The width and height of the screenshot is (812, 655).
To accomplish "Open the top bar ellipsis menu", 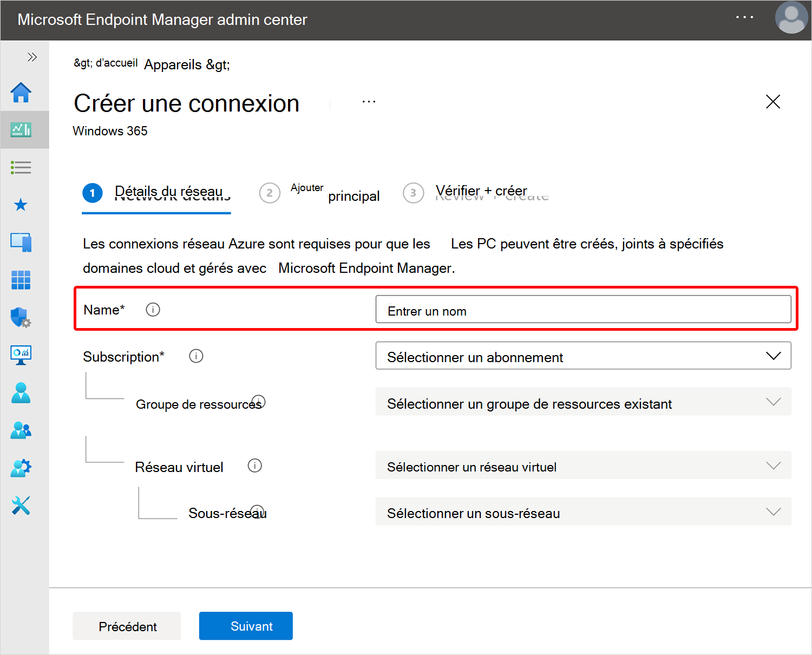I will pos(744,17).
